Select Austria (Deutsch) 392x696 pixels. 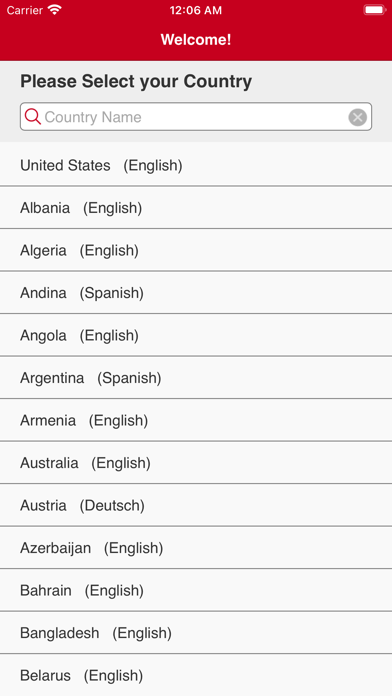[x=196, y=505]
